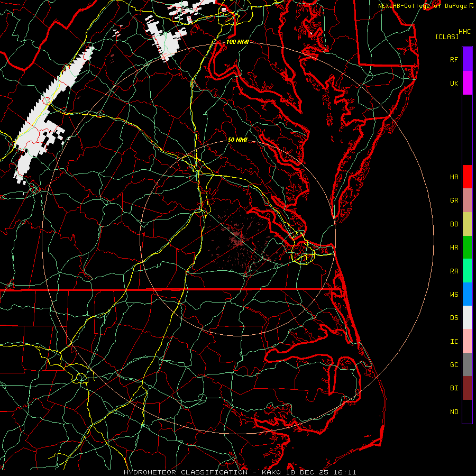Click the "WS" legend label
The image size is (476, 476).
[454, 295]
